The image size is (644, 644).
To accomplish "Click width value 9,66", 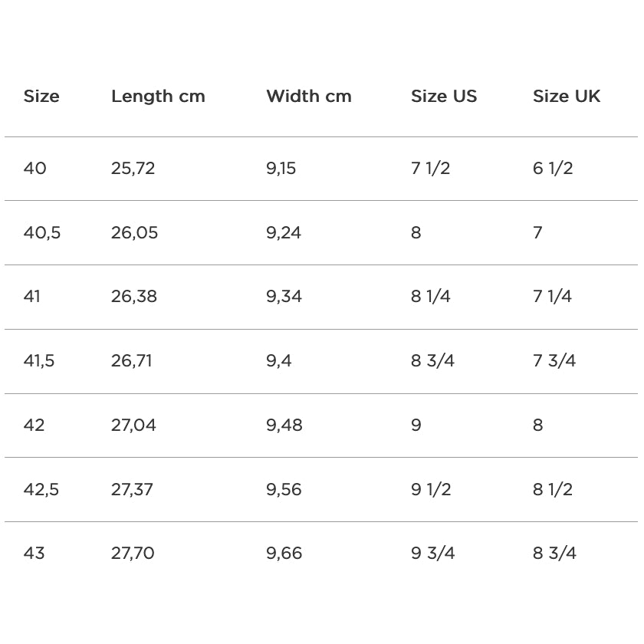I will [x=284, y=554].
